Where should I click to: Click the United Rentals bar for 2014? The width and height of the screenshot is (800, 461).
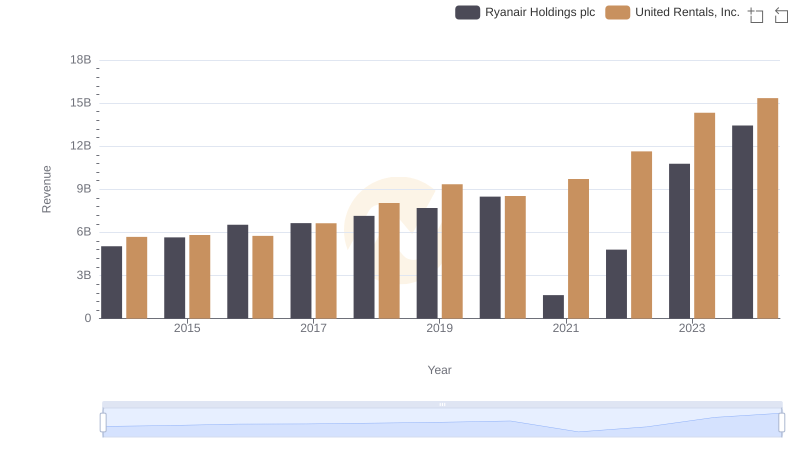[137, 277]
